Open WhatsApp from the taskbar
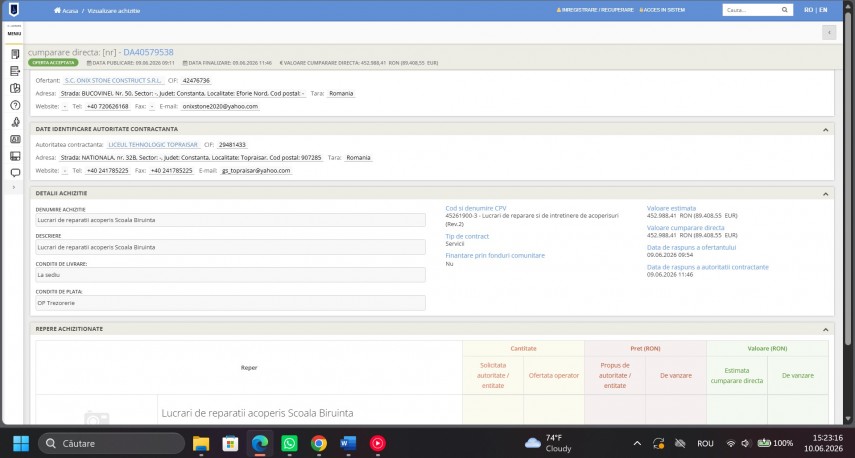This screenshot has height=458, width=855. [289, 443]
